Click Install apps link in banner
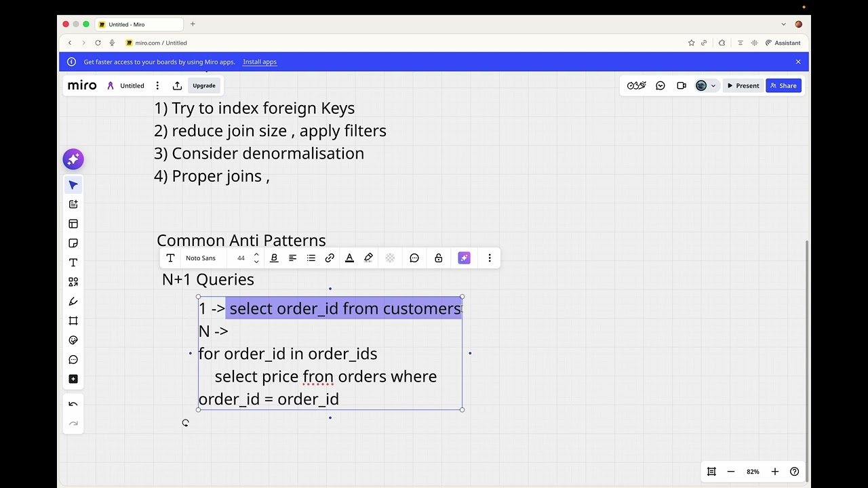Screen dimensions: 868x488 tap(260, 62)
